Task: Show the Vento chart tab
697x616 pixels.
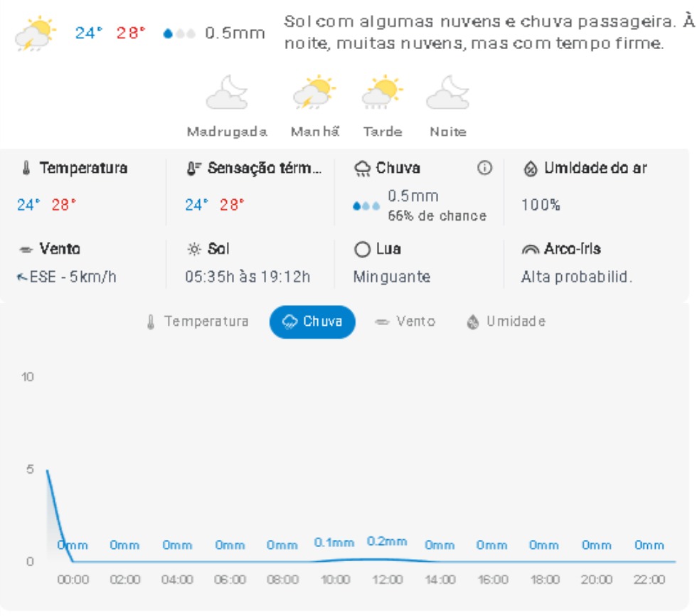Action: (405, 322)
